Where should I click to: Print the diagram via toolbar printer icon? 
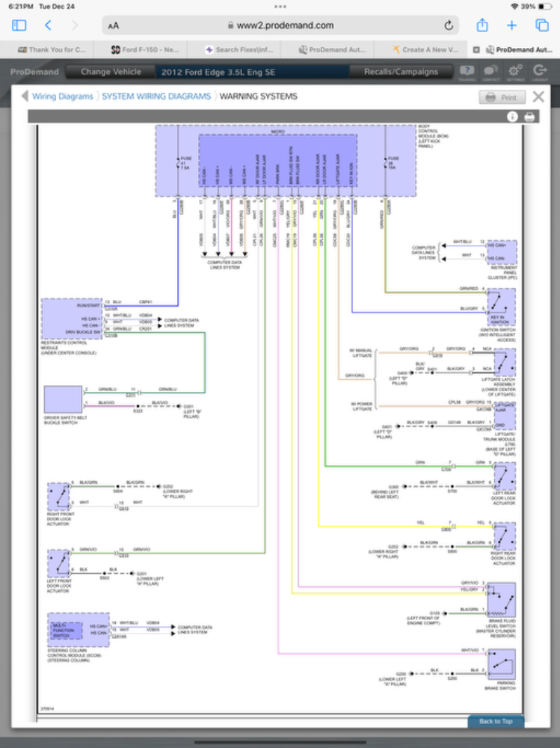tap(529, 117)
